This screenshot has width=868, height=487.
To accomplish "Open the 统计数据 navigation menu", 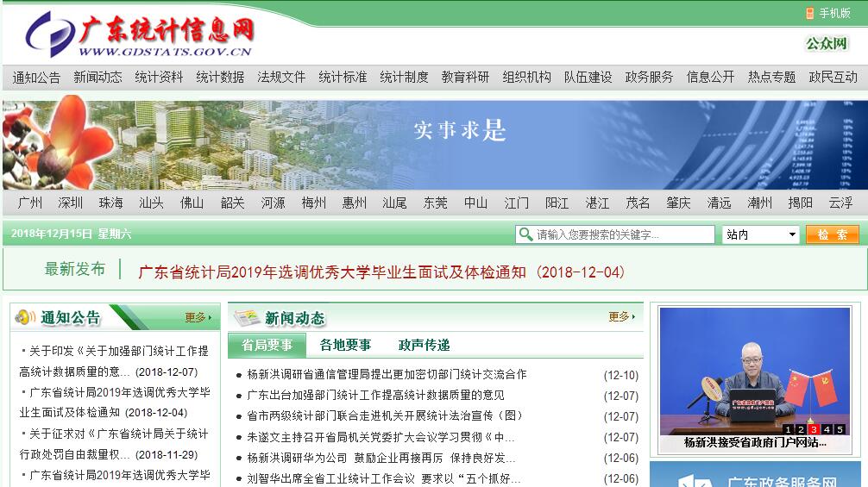I will (220, 77).
